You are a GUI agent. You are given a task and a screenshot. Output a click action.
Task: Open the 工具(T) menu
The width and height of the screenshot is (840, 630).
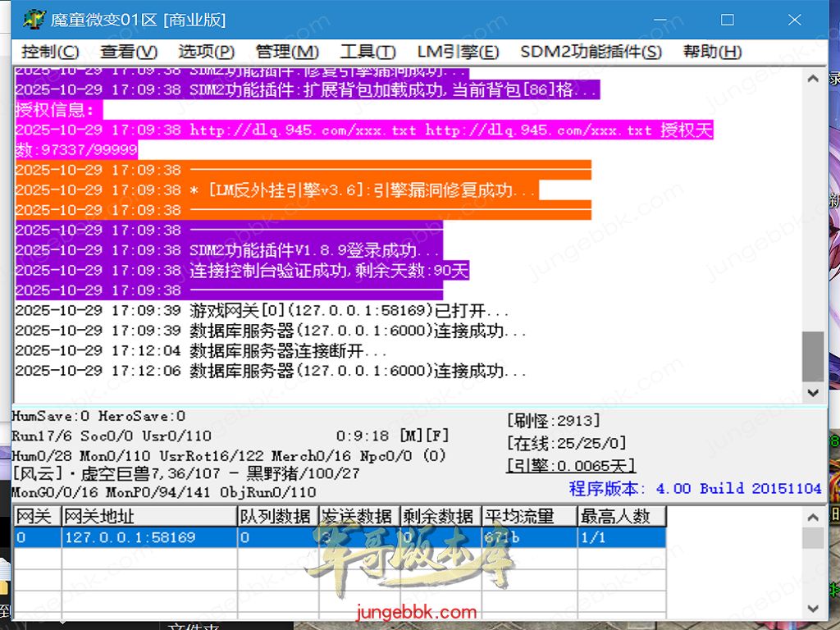tap(367, 52)
